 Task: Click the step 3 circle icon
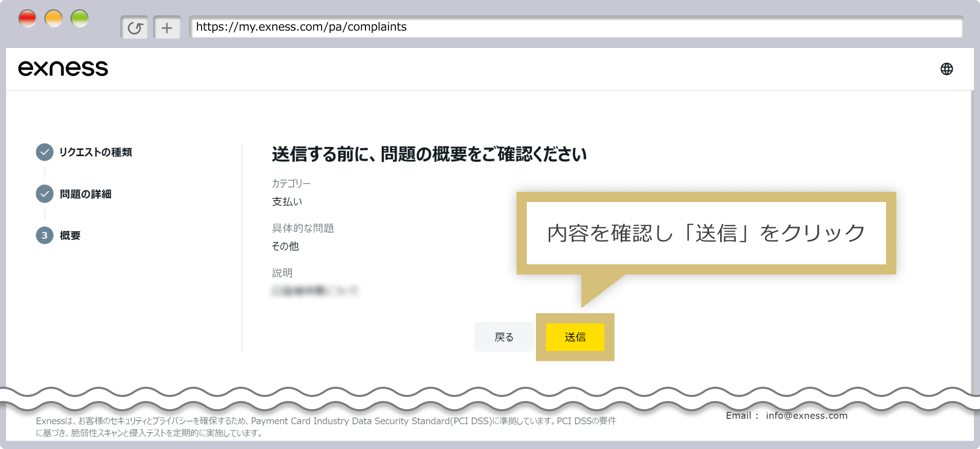tap(45, 235)
